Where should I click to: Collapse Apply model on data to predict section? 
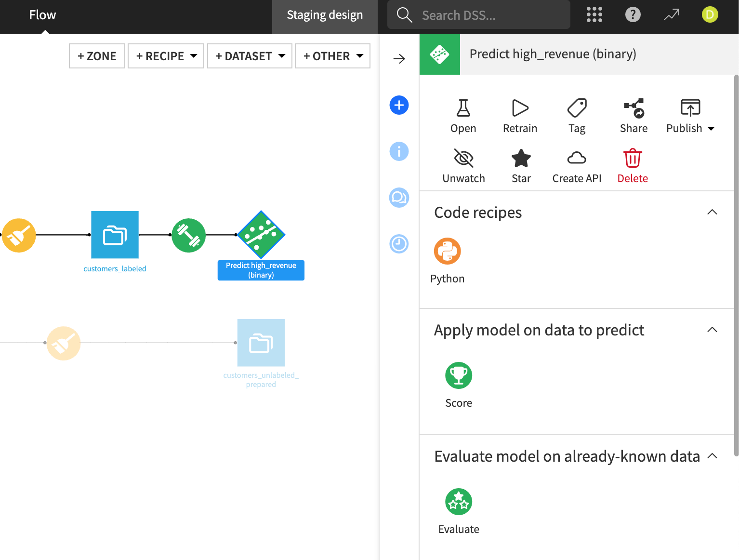coord(712,330)
